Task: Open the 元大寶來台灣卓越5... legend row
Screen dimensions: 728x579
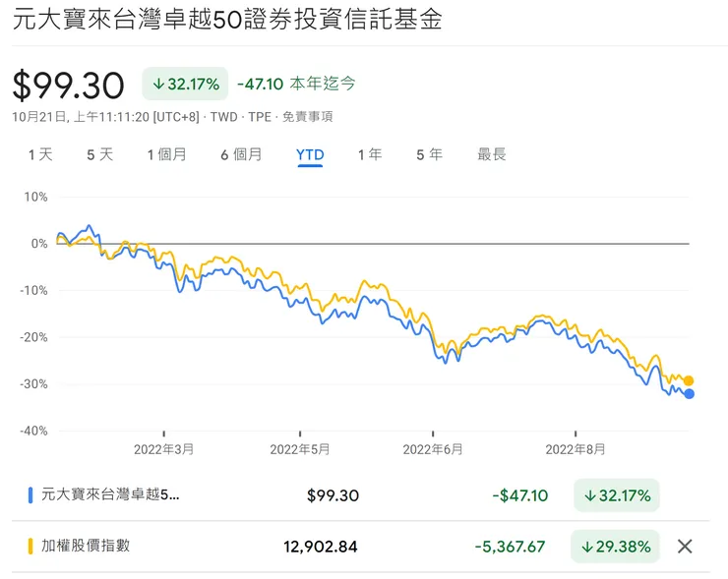Action: (x=361, y=495)
